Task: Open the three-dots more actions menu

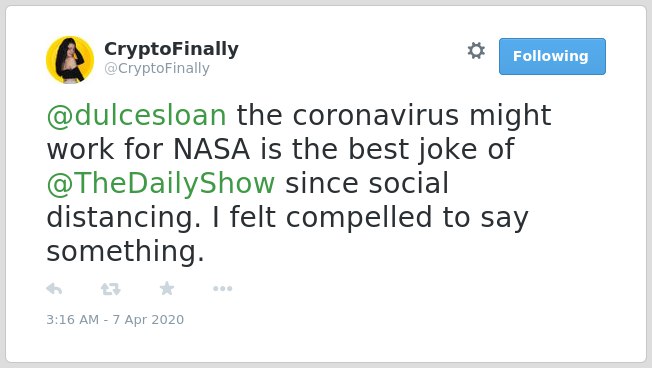Action: click(x=222, y=289)
